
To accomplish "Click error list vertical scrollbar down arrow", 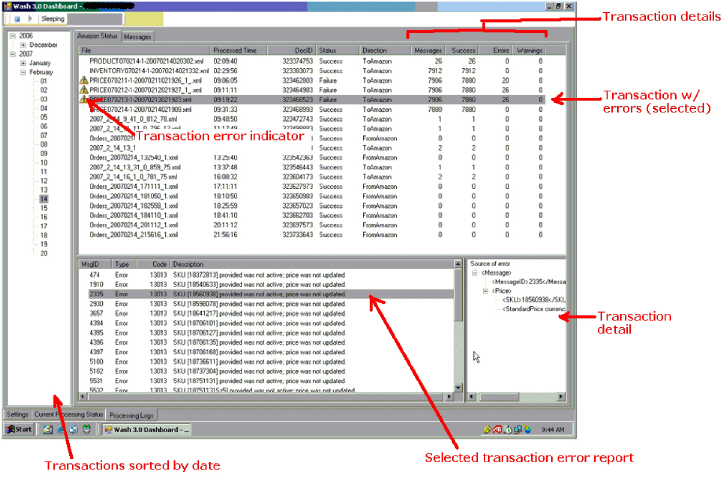I will pyautogui.click(x=458, y=388).
